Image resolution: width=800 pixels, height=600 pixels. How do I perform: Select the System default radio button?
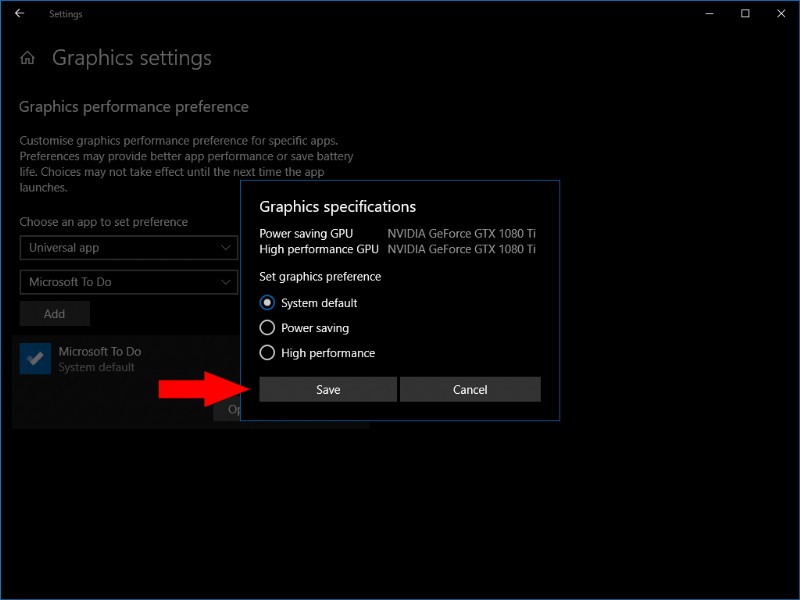pyautogui.click(x=265, y=302)
